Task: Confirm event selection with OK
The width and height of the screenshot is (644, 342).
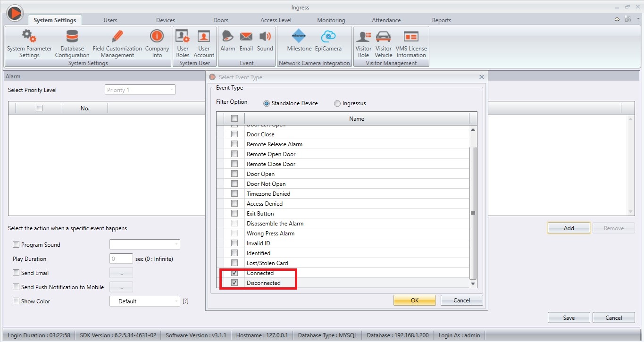Action: [x=415, y=300]
